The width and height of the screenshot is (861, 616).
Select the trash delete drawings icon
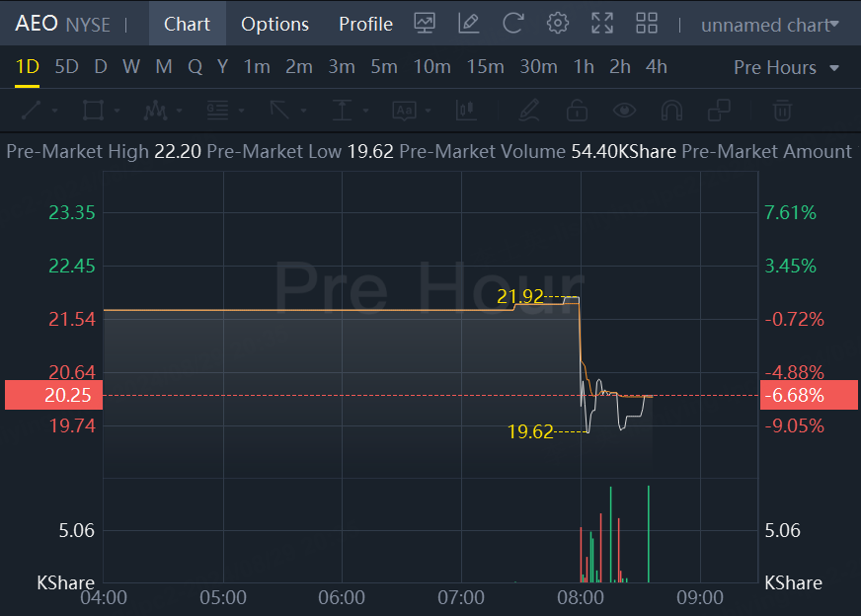pyautogui.click(x=782, y=111)
